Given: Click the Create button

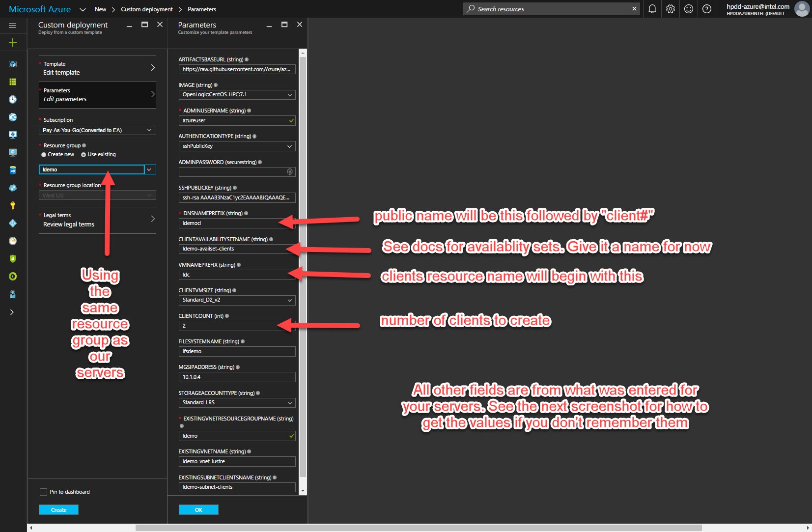Looking at the screenshot, I should click(58, 510).
